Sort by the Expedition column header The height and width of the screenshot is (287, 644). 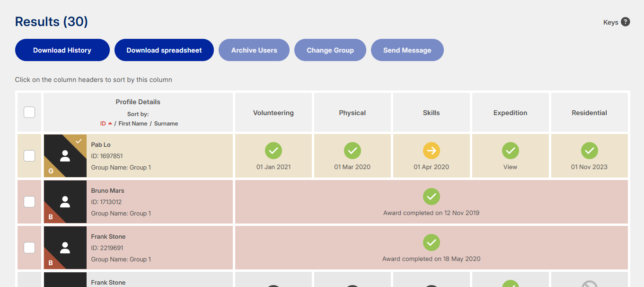tap(511, 113)
